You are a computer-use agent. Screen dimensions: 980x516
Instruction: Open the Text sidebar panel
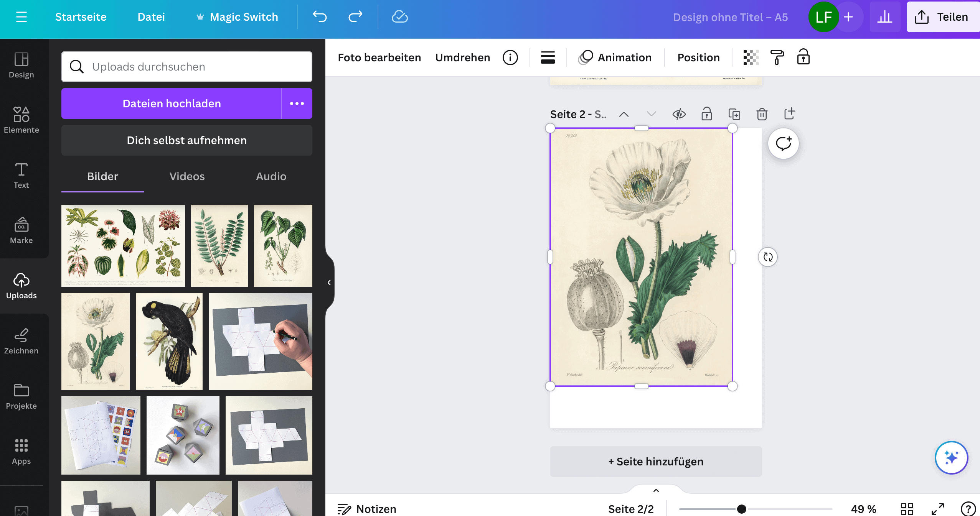click(x=21, y=176)
